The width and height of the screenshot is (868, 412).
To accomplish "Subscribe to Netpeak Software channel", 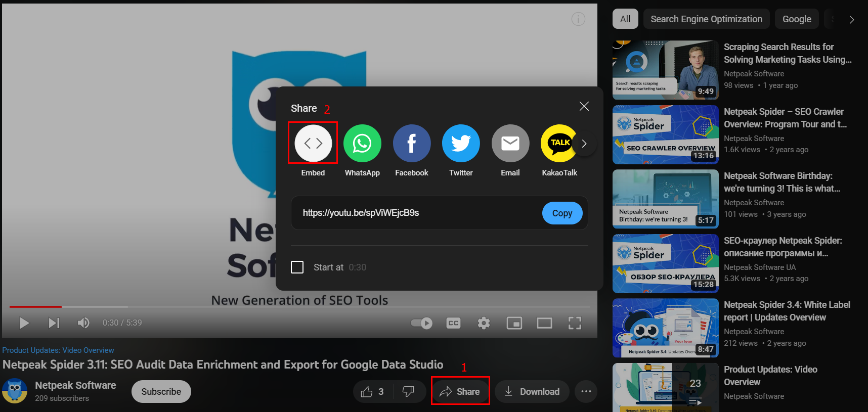I will (161, 391).
